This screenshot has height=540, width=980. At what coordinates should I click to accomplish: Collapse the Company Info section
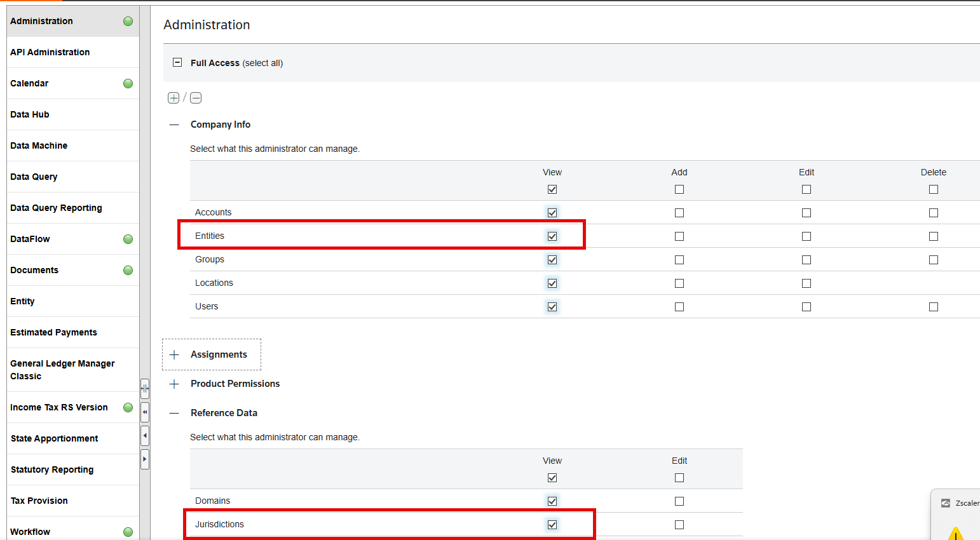175,125
